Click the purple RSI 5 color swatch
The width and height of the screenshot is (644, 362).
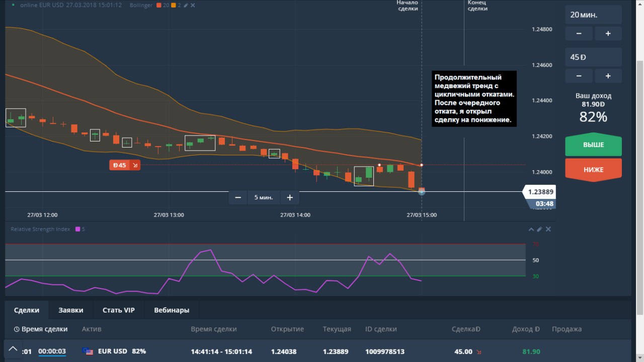[77, 229]
